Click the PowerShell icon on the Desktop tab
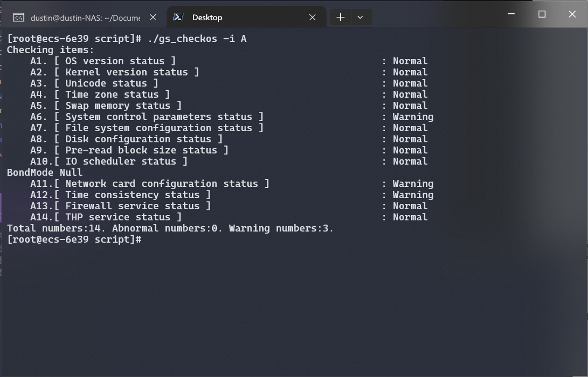588x377 pixels. (x=179, y=18)
